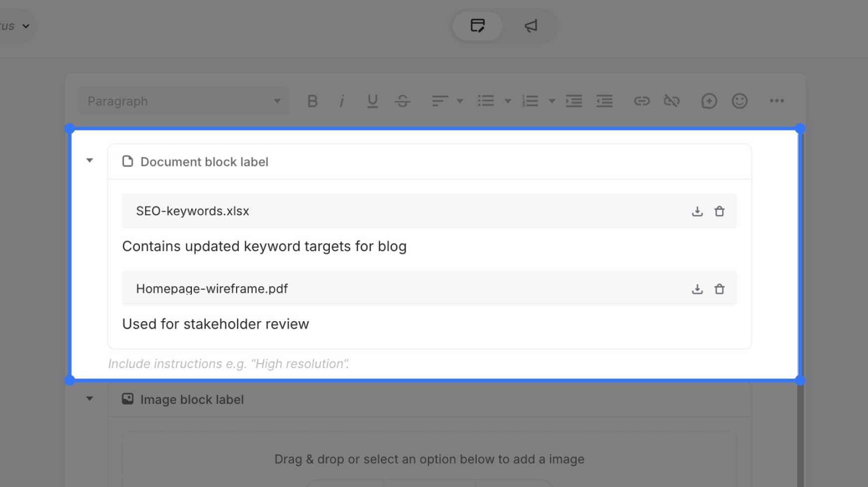Remove the hyperlink with the unlink icon
Screen dimensions: 868x487
pyautogui.click(x=672, y=101)
